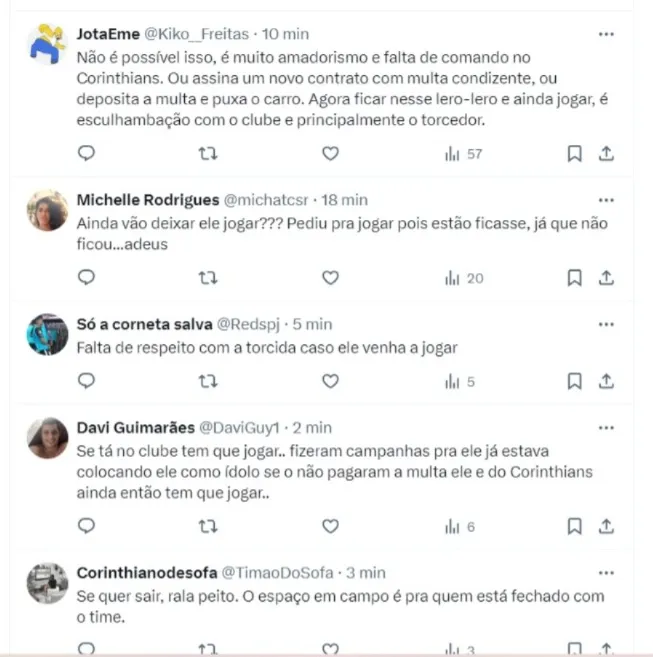Reply to Só a corneta salva's tweet
This screenshot has height=657, width=653.
pyautogui.click(x=87, y=381)
